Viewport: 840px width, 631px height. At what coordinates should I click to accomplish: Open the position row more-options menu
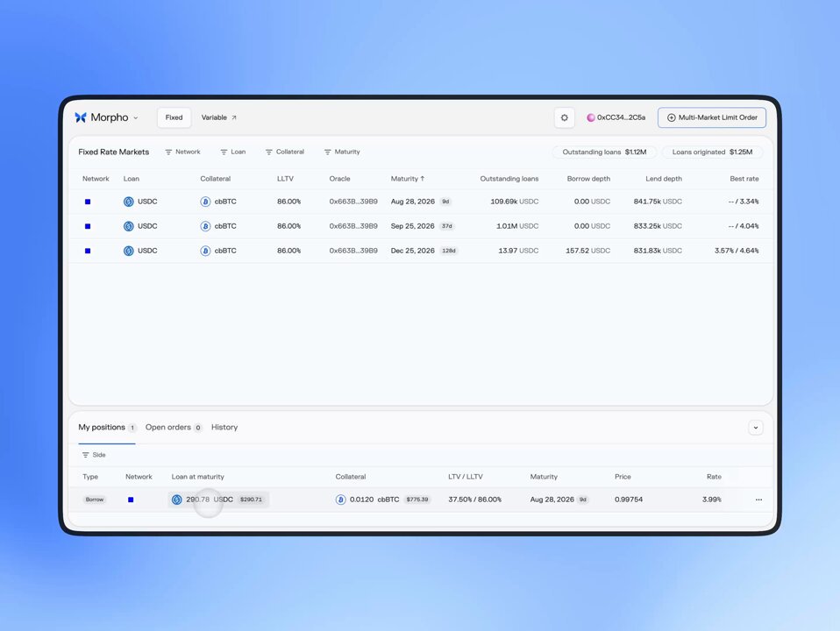pyautogui.click(x=758, y=500)
